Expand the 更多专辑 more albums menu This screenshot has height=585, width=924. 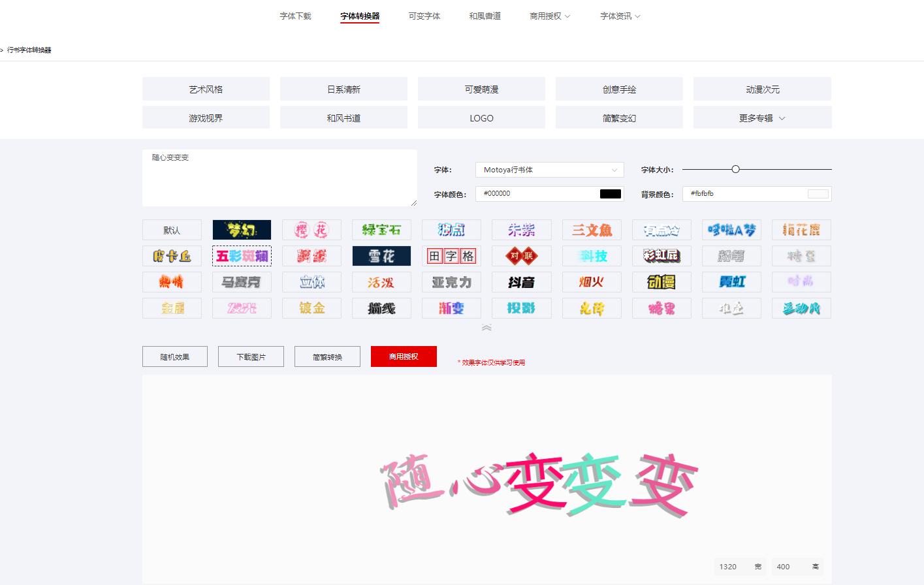coord(762,118)
